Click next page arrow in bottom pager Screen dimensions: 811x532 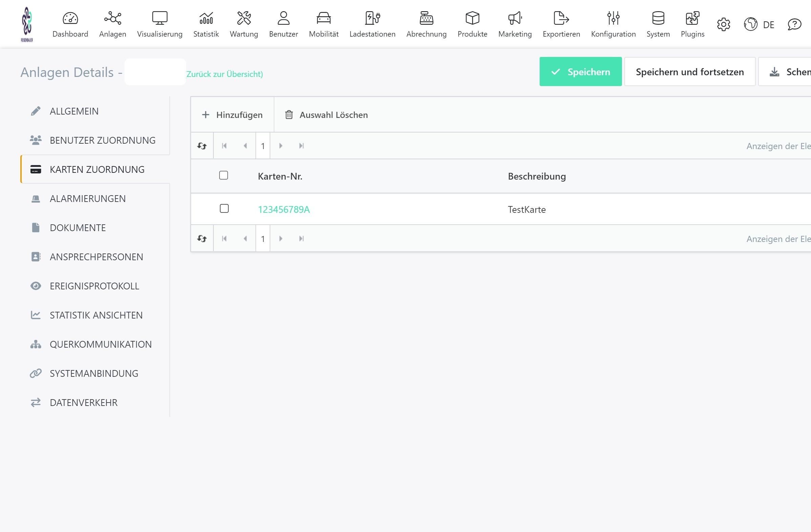tap(280, 239)
